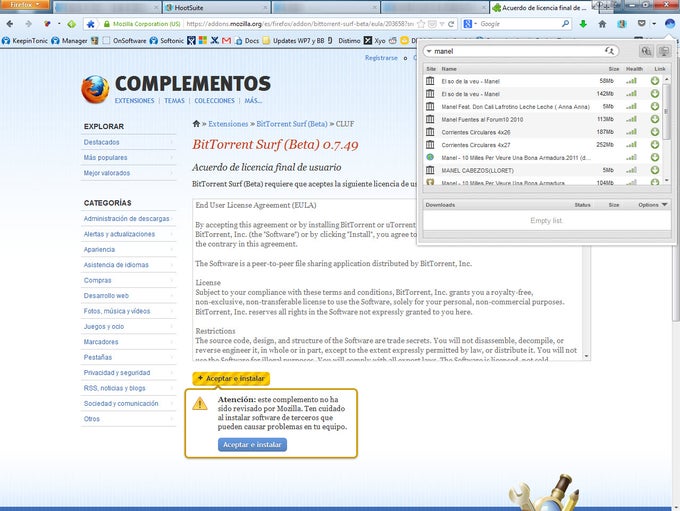This screenshot has height=511, width=680.
Task: Sort Surf results by Name column
Action: [x=449, y=69]
